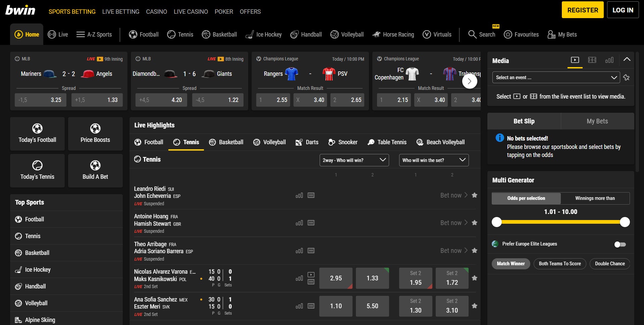Switch Live Highlights to Basketball tab
This screenshot has height=325, width=644.
tap(226, 142)
